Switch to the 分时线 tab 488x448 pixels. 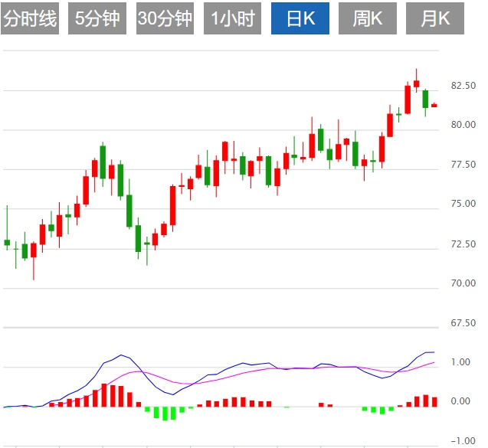tap(31, 19)
